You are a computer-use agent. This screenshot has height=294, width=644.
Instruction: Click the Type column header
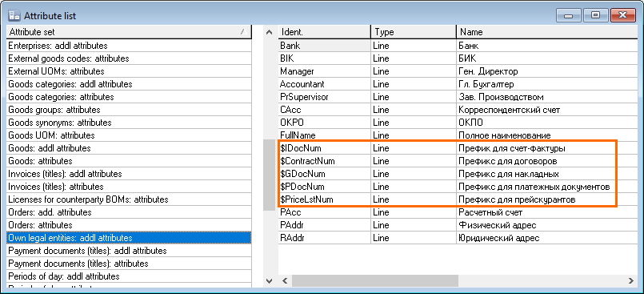pyautogui.click(x=413, y=32)
